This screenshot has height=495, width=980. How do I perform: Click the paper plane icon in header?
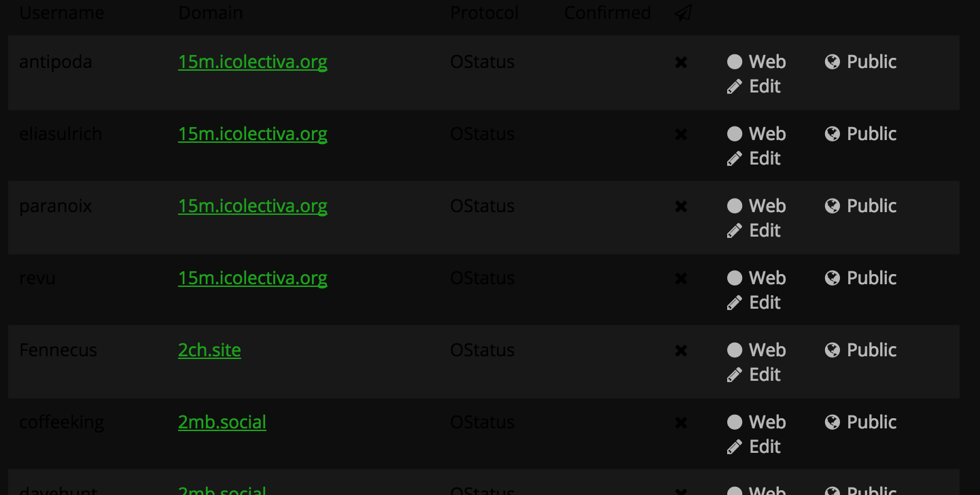(683, 13)
